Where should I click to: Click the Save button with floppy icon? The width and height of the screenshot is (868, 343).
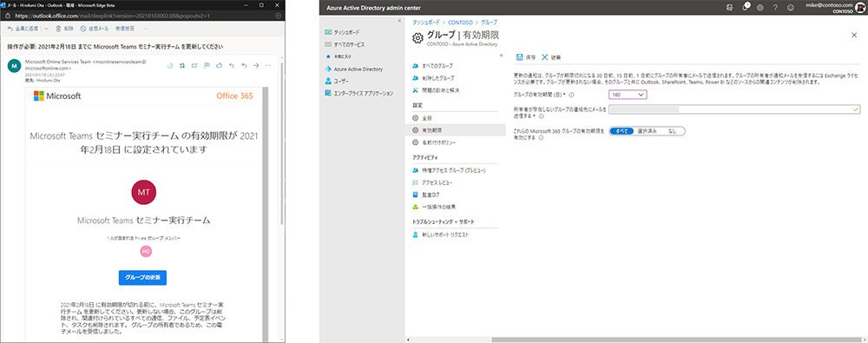(x=526, y=57)
